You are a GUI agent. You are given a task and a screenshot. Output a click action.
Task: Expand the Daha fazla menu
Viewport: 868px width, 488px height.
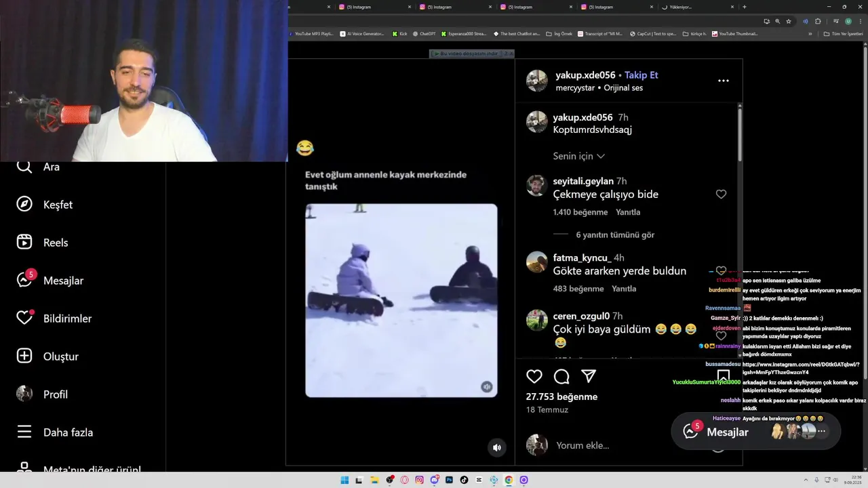(55, 432)
